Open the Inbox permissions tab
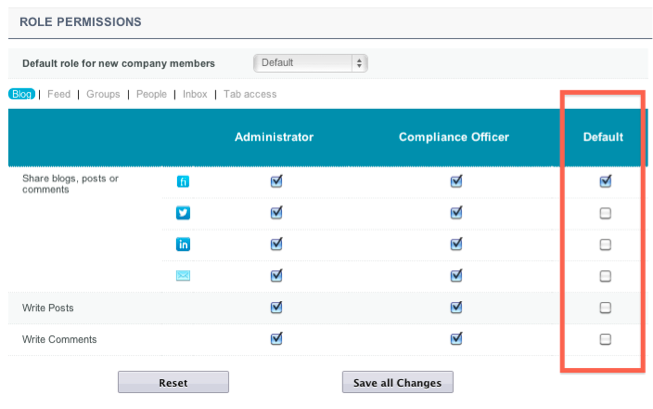 pyautogui.click(x=195, y=94)
